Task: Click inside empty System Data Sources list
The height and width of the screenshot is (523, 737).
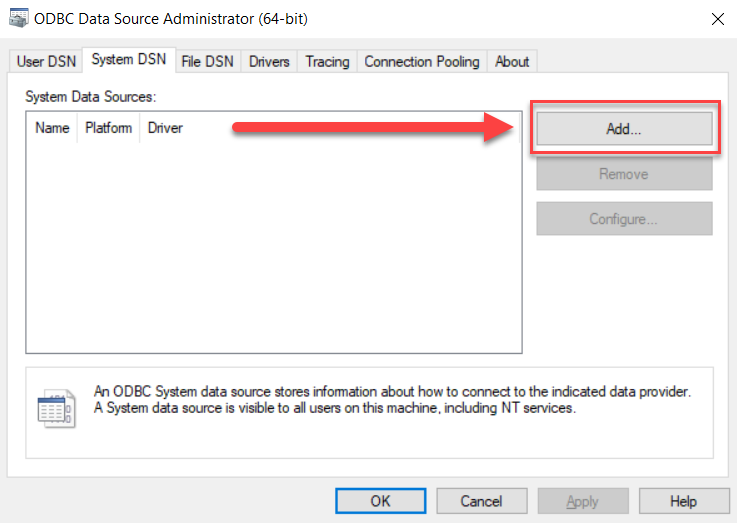Action: point(273,250)
